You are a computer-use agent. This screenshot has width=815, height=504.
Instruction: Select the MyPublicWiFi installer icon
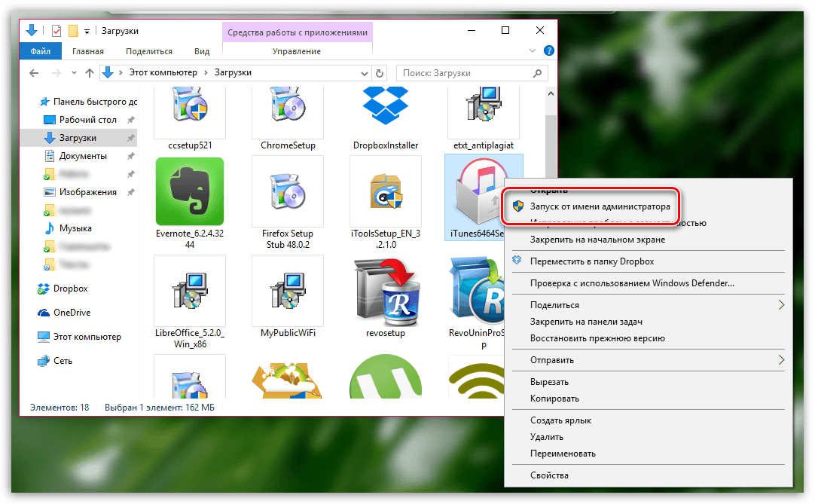pos(287,290)
